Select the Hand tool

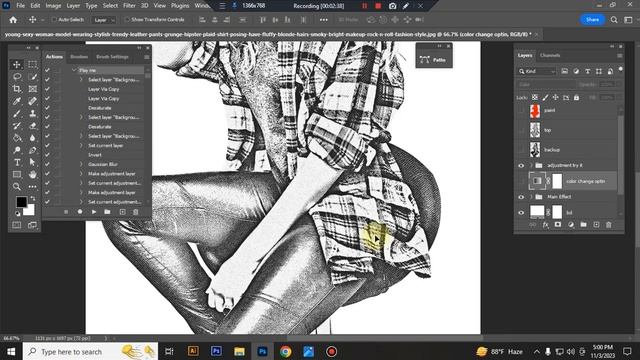click(x=33, y=175)
